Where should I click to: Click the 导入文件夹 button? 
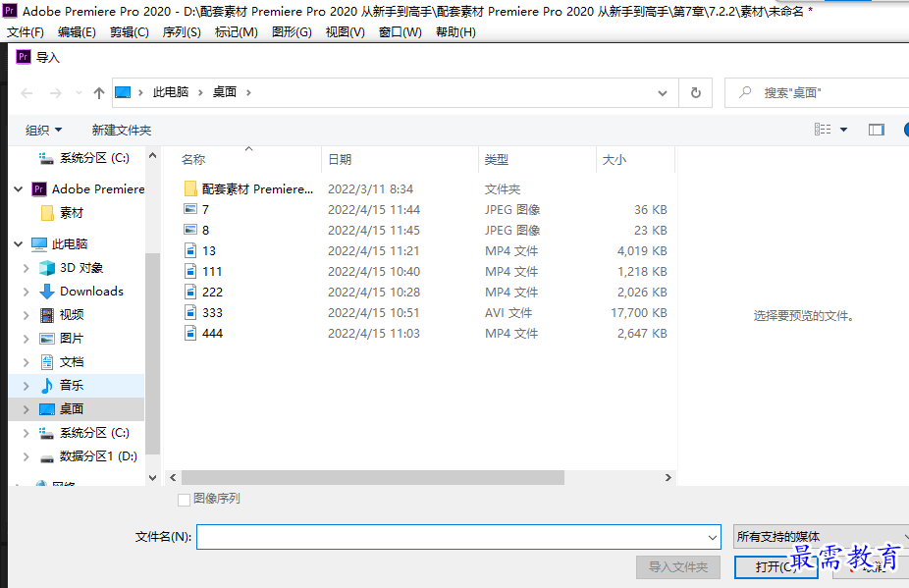pos(677,567)
